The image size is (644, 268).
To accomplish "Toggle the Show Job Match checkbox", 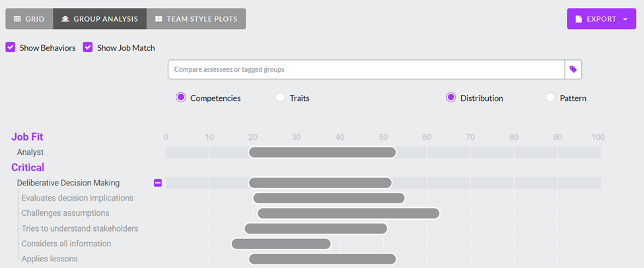I will pos(88,48).
